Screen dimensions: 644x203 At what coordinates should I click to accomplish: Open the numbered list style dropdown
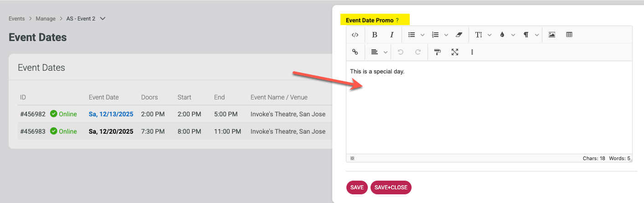[x=446, y=35]
